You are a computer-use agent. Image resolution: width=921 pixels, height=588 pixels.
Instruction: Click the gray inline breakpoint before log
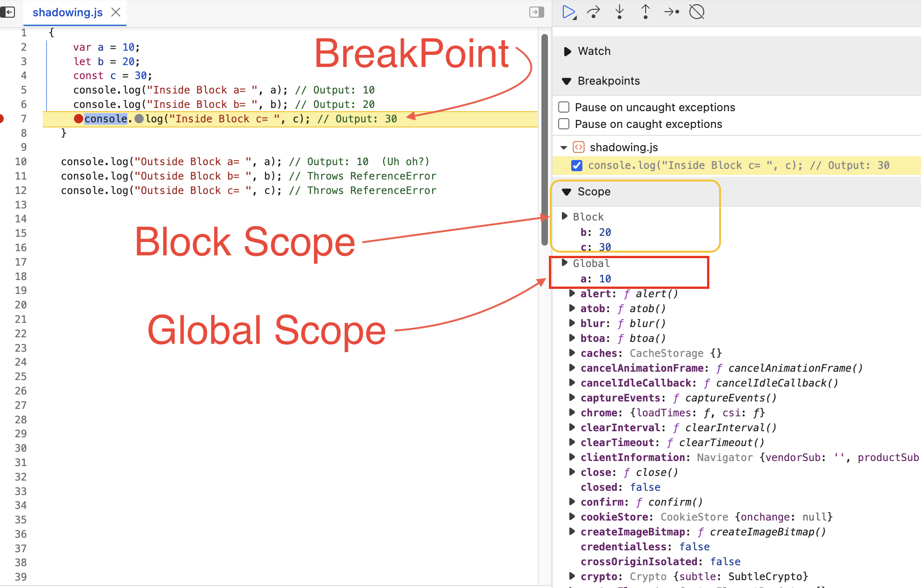[x=139, y=119]
